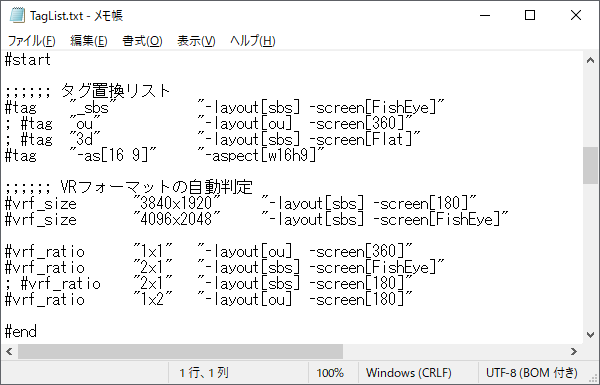Click the タグ置換リスト comment line
600x385 pixels.
88,91
